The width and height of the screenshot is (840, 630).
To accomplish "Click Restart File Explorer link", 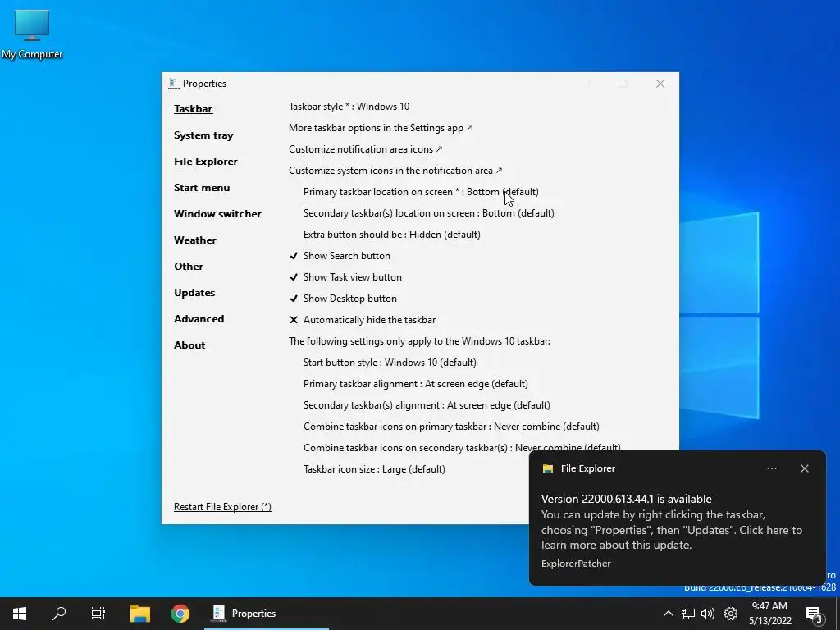I will (223, 507).
